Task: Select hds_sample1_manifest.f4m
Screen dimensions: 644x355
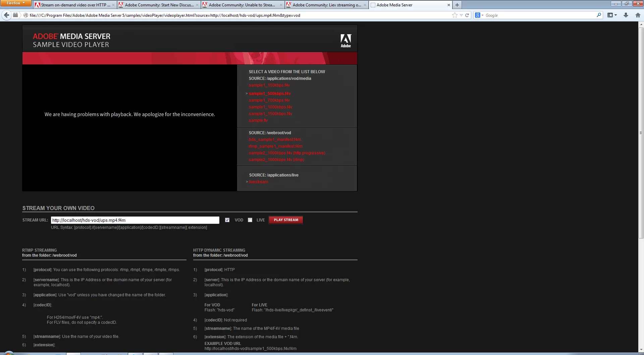Action: coord(275,140)
